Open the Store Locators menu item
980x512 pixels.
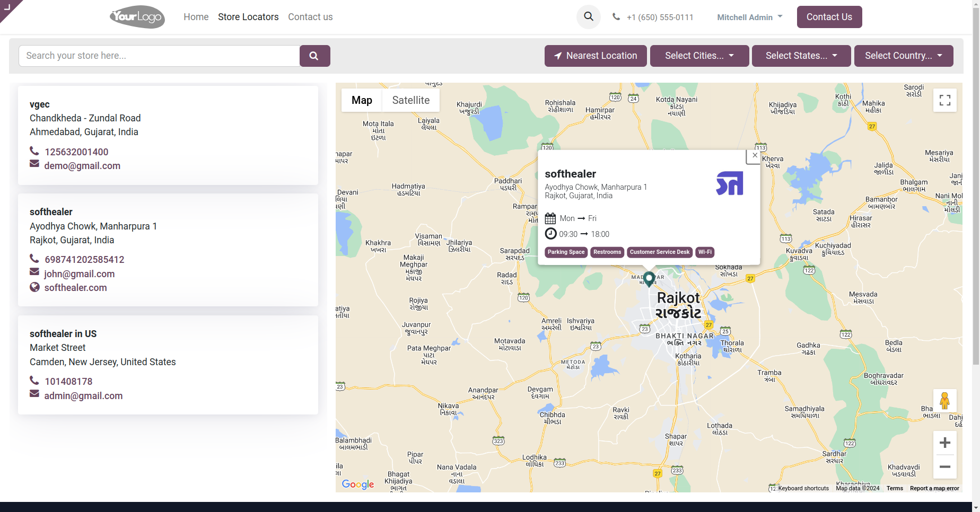point(248,17)
